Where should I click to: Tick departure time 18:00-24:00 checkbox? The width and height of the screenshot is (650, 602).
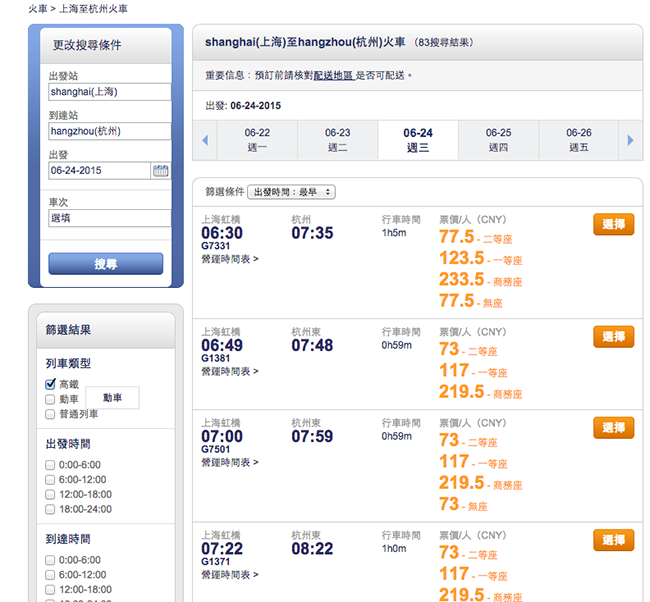tap(50, 509)
